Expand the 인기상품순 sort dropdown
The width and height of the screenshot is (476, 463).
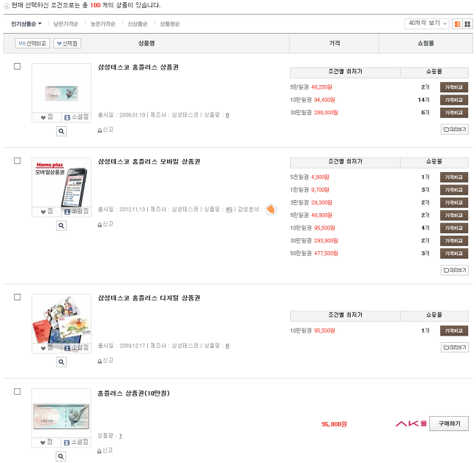click(x=26, y=23)
